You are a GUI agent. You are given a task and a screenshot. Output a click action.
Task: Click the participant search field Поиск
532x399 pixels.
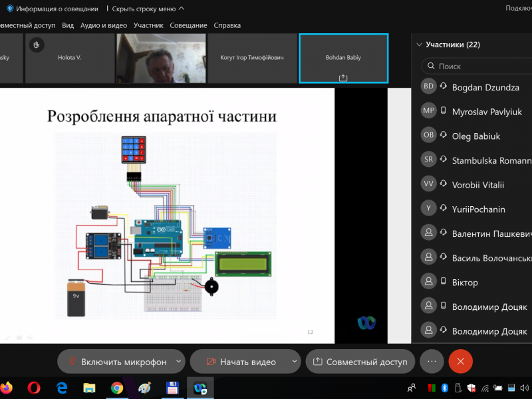(x=479, y=66)
